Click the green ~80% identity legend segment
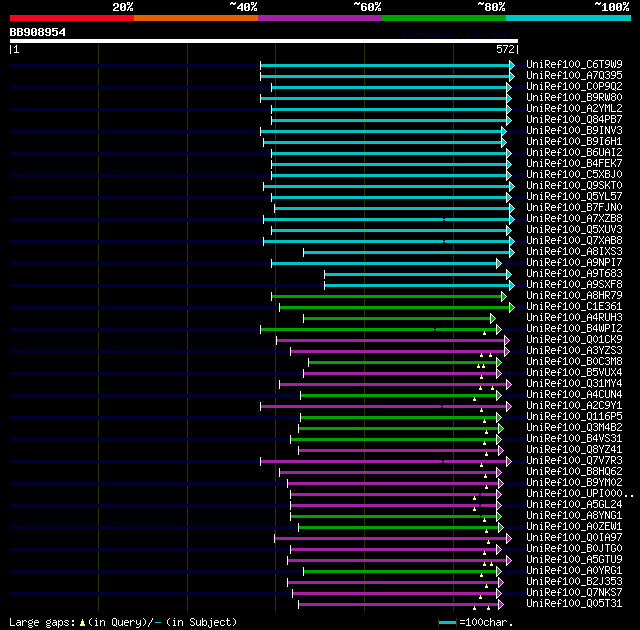Viewport: 640px width, 630px height. pos(444,18)
